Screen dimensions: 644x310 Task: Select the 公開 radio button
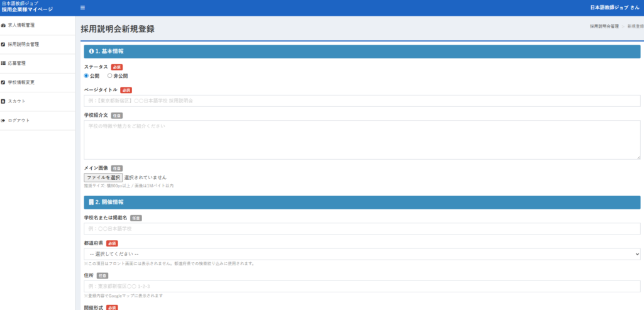pyautogui.click(x=87, y=75)
